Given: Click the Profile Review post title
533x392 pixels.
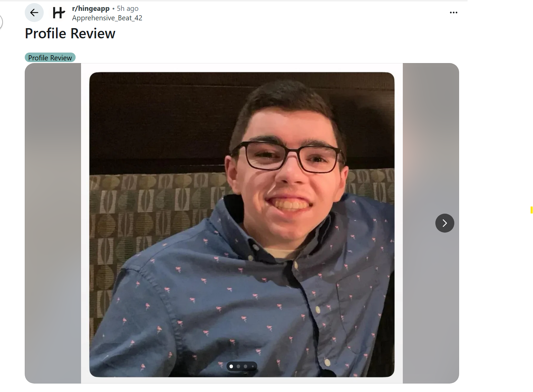Looking at the screenshot, I should point(70,34).
